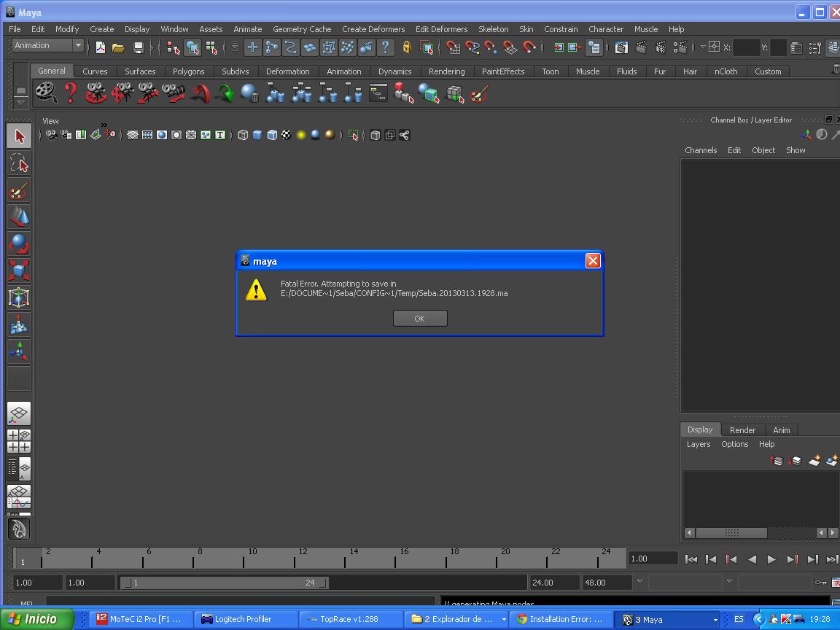This screenshot has height=630, width=840.
Task: Toggle select by object type mode icon
Action: click(192, 47)
